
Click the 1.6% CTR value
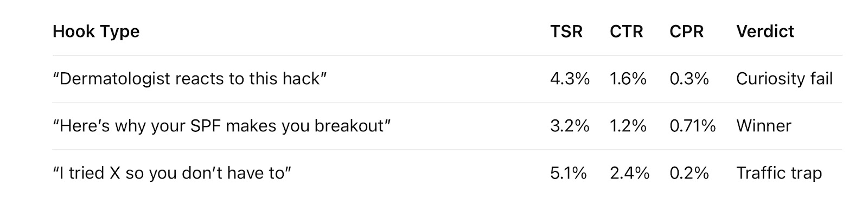pyautogui.click(x=628, y=79)
